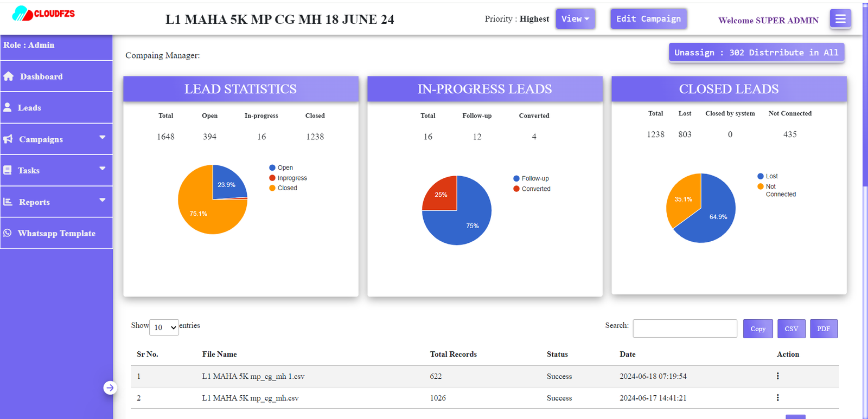This screenshot has width=868, height=419.
Task: Click Open leads value 394
Action: pos(209,137)
